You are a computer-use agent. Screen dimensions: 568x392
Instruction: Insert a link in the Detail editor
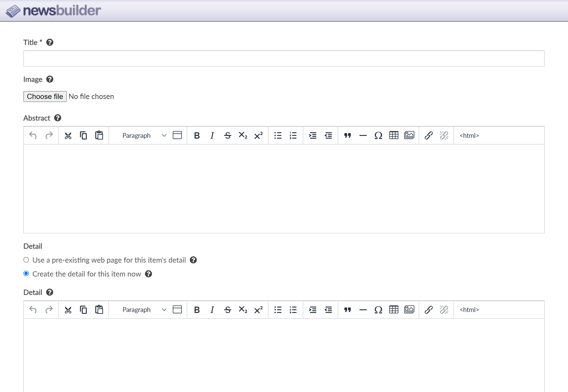pyautogui.click(x=429, y=310)
